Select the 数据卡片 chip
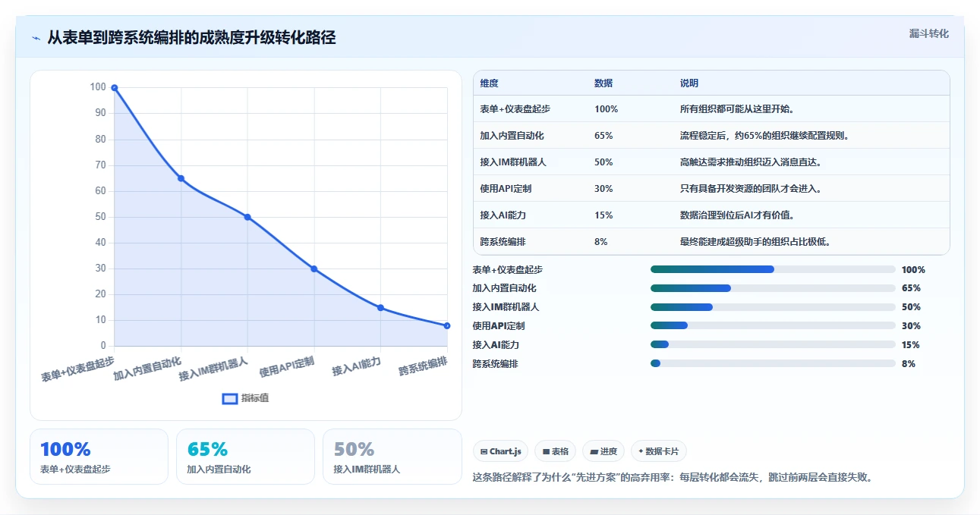This screenshot has width=980, height=515. coord(659,451)
